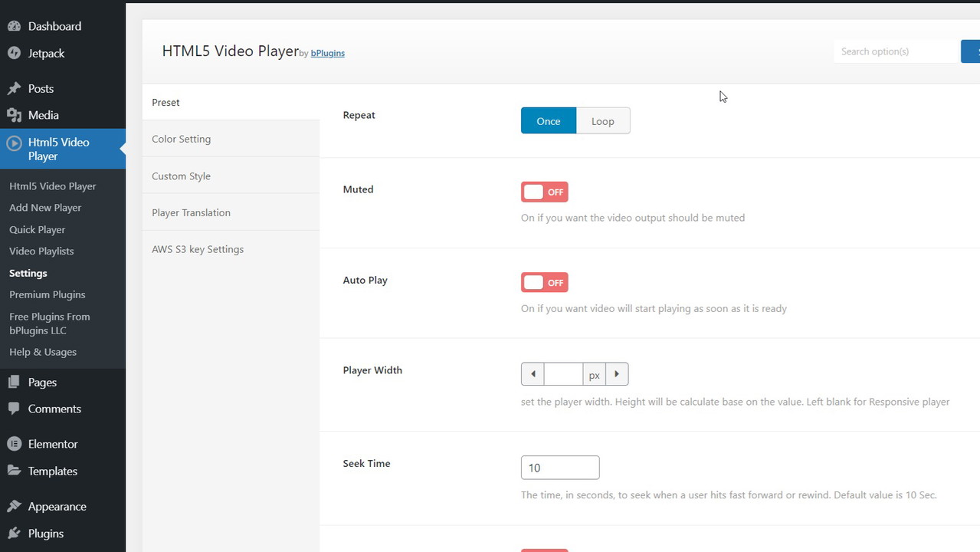Switch to the Color Setting tab
This screenshot has height=552, width=980.
181,139
